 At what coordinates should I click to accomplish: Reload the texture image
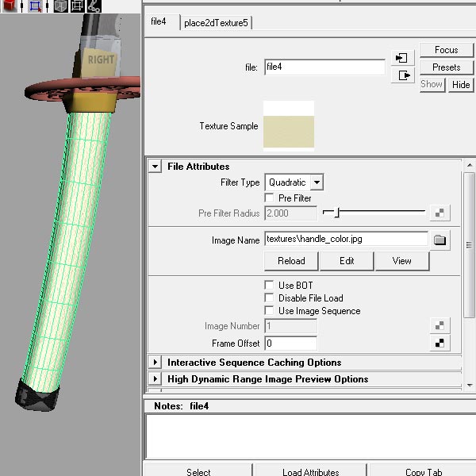291,261
